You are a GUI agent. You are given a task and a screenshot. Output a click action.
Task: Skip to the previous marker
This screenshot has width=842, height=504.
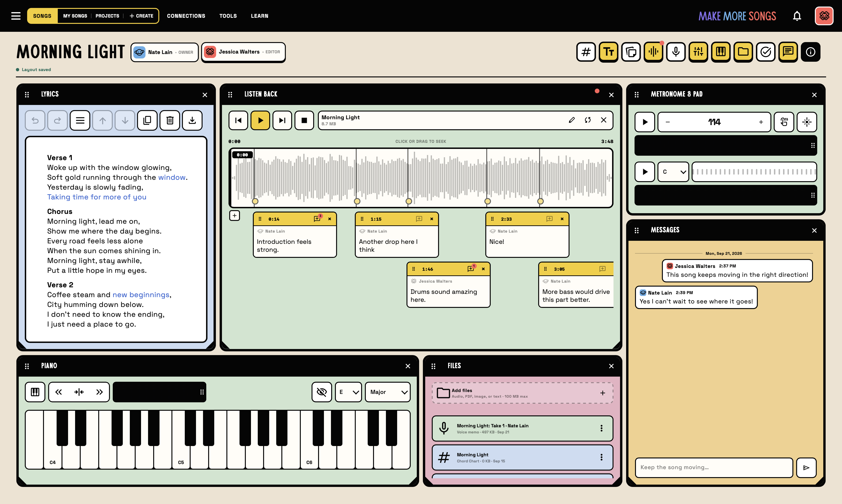pos(238,120)
